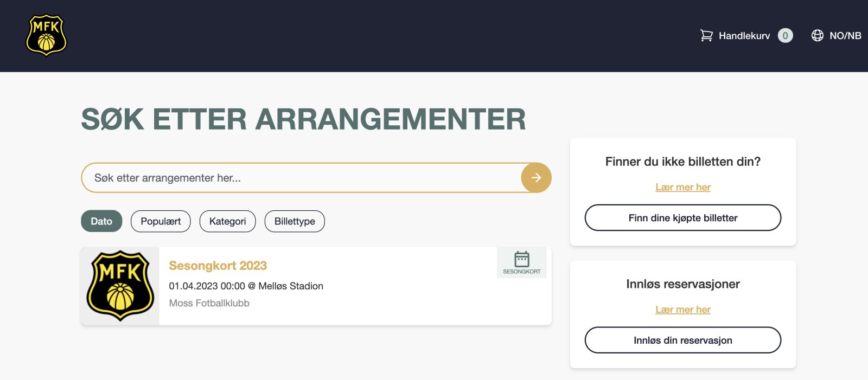Open the Sesongkort 2023 event title
This screenshot has height=380, width=868.
[218, 266]
